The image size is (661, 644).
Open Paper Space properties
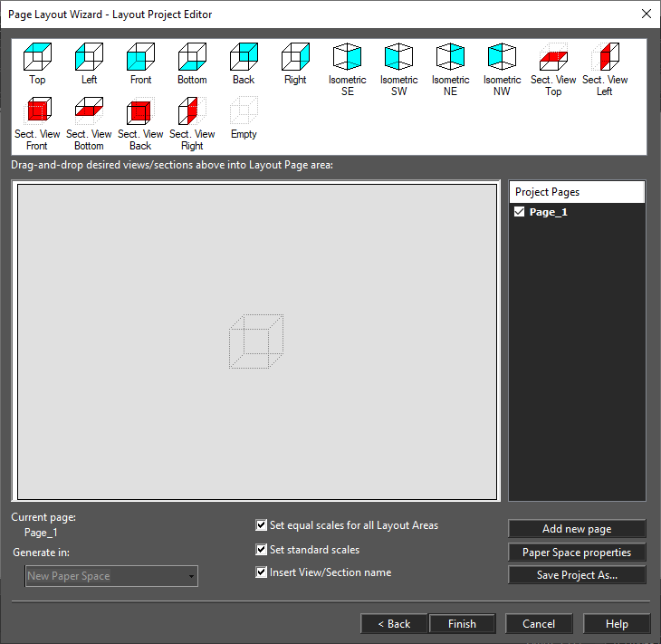point(577,553)
